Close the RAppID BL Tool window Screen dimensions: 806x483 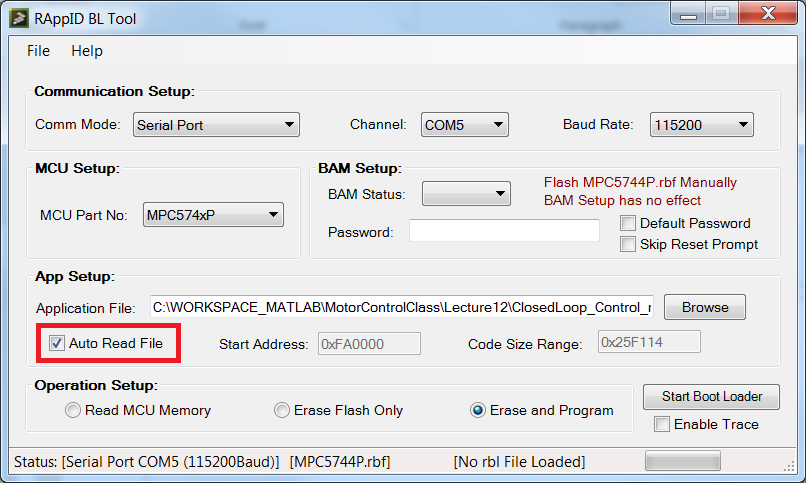tap(768, 13)
